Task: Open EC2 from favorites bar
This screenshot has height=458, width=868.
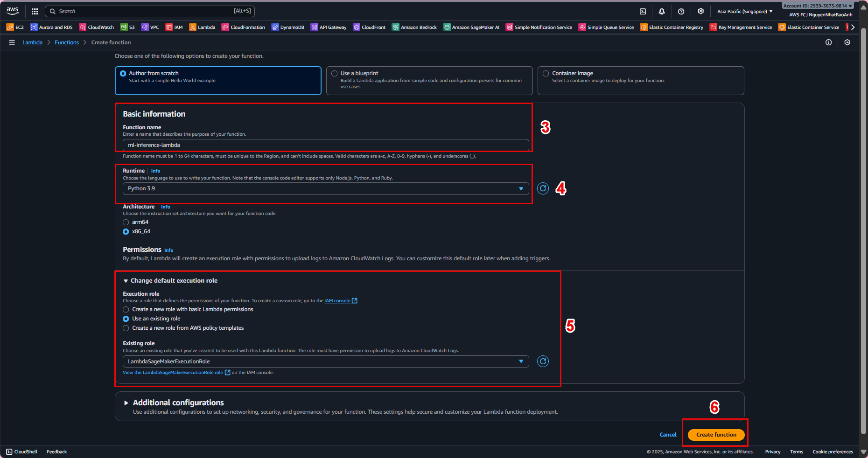Action: click(15, 28)
